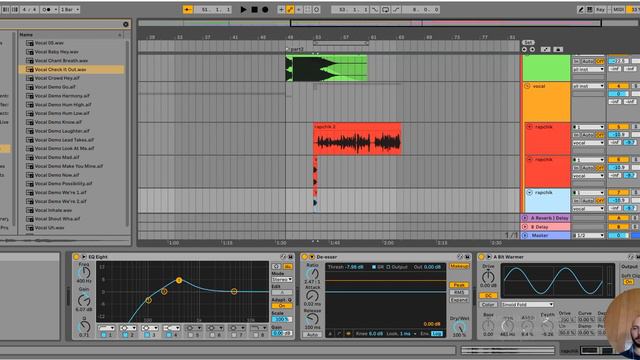Select EQ band node 3 on the curve

179,280
